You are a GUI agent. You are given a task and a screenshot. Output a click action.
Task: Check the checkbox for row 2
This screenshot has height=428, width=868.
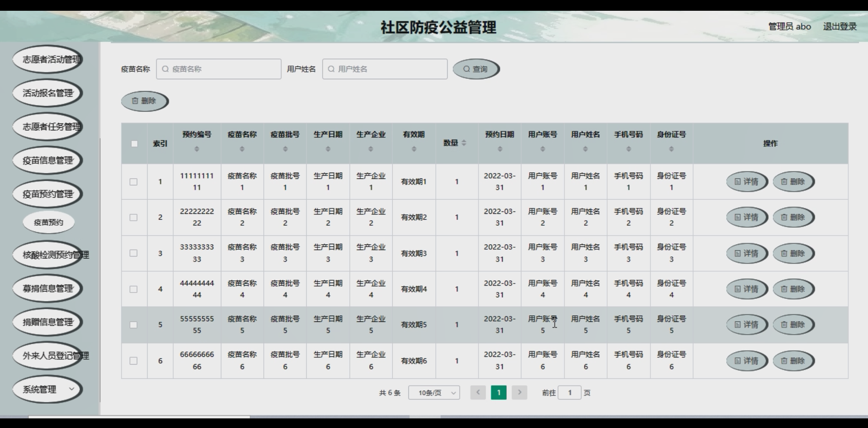pyautogui.click(x=133, y=218)
